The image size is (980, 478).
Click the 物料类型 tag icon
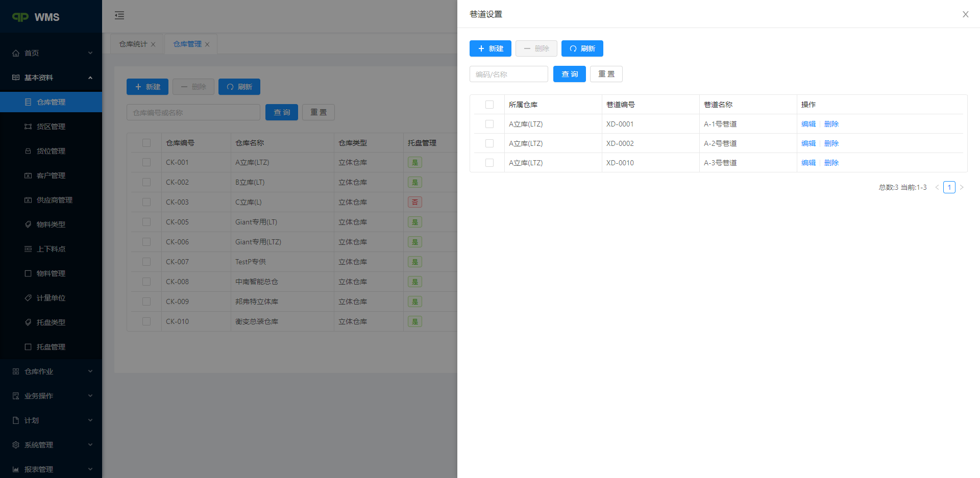tap(28, 224)
